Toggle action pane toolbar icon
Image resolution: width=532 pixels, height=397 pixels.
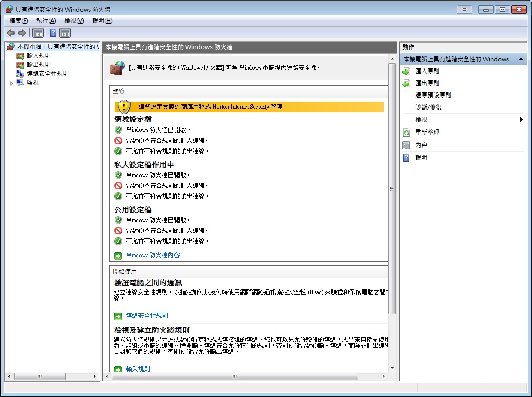65,33
